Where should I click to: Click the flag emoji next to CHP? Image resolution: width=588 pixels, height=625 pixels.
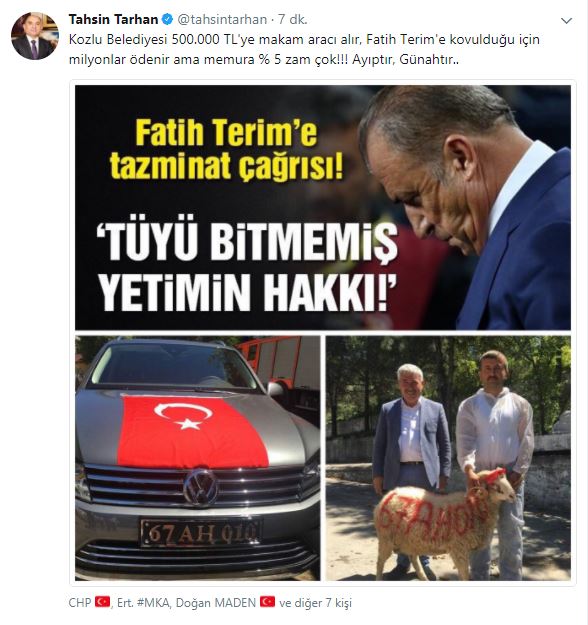click(x=102, y=602)
